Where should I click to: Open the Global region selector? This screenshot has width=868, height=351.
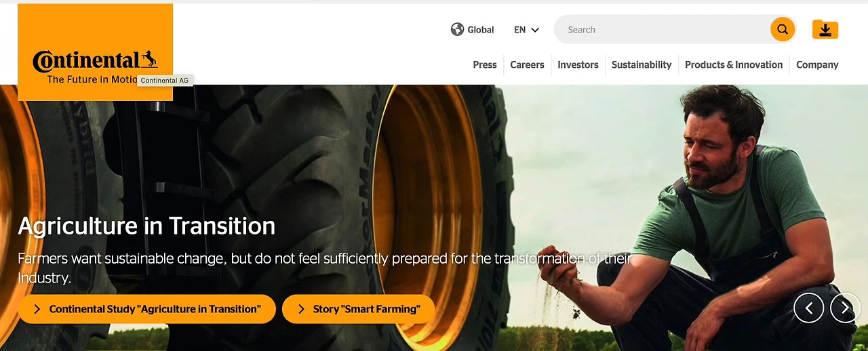coord(473,30)
